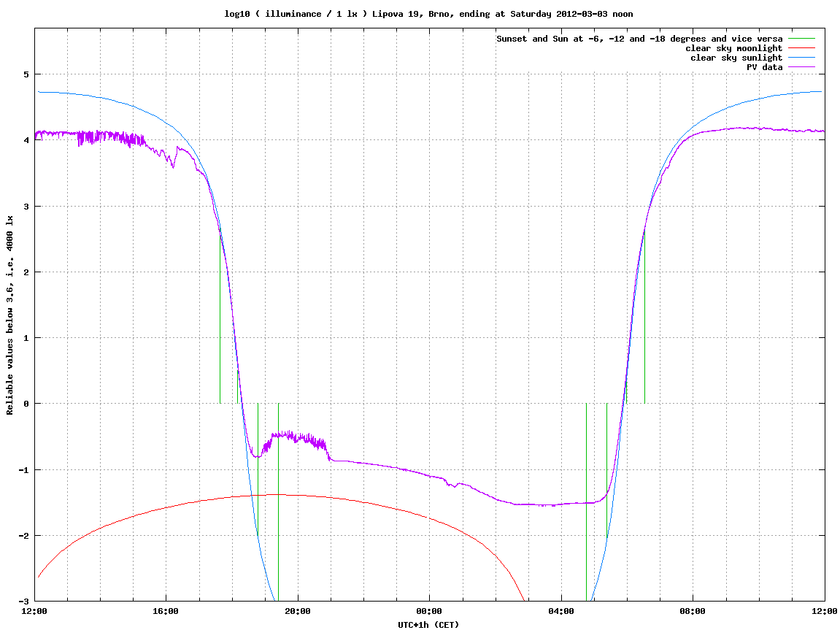Click the y-axis tick label -3
This screenshot has width=840, height=630.
23,602
